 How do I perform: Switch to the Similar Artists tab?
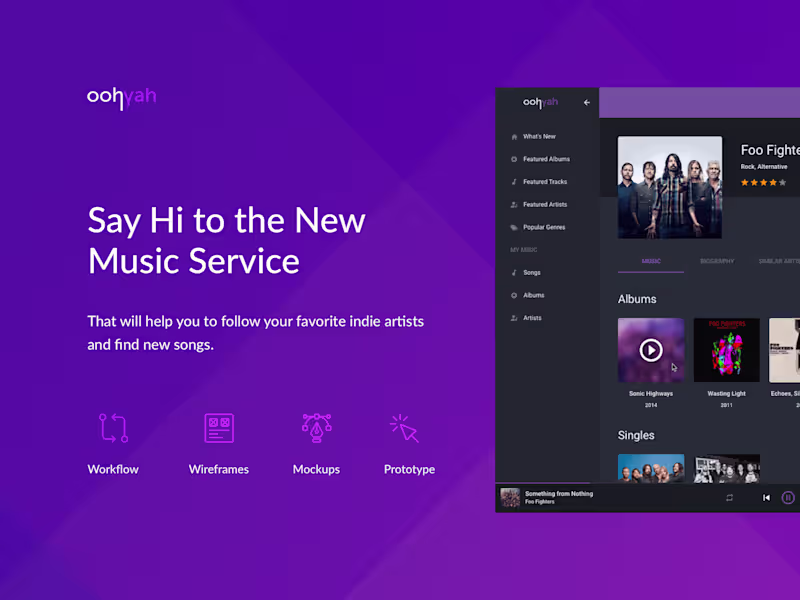point(779,261)
